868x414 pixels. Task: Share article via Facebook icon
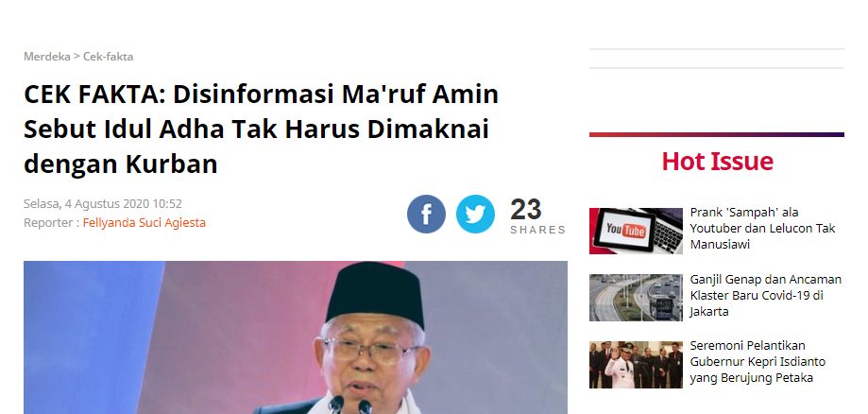(426, 214)
